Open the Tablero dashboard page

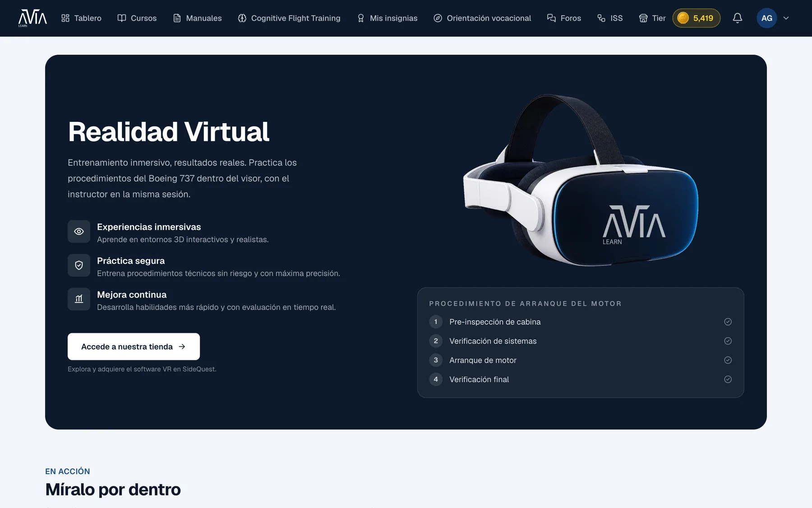(x=81, y=18)
